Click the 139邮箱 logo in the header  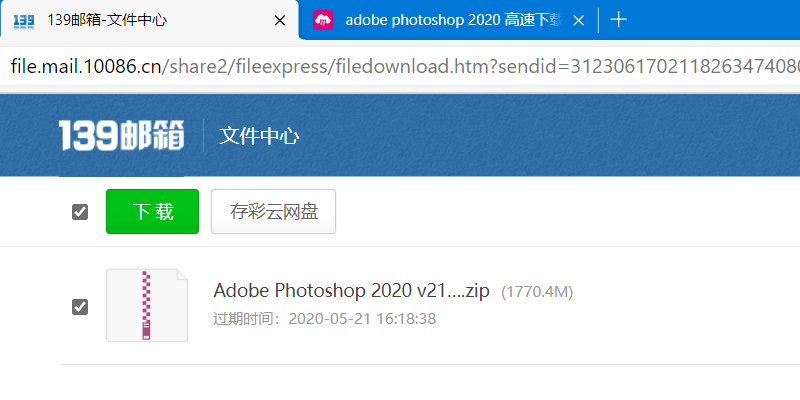(x=121, y=136)
